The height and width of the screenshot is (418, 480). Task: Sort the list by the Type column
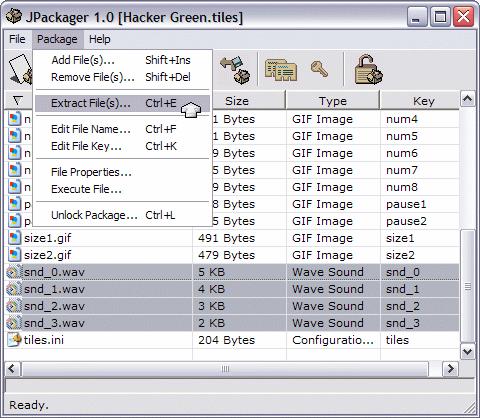click(333, 100)
